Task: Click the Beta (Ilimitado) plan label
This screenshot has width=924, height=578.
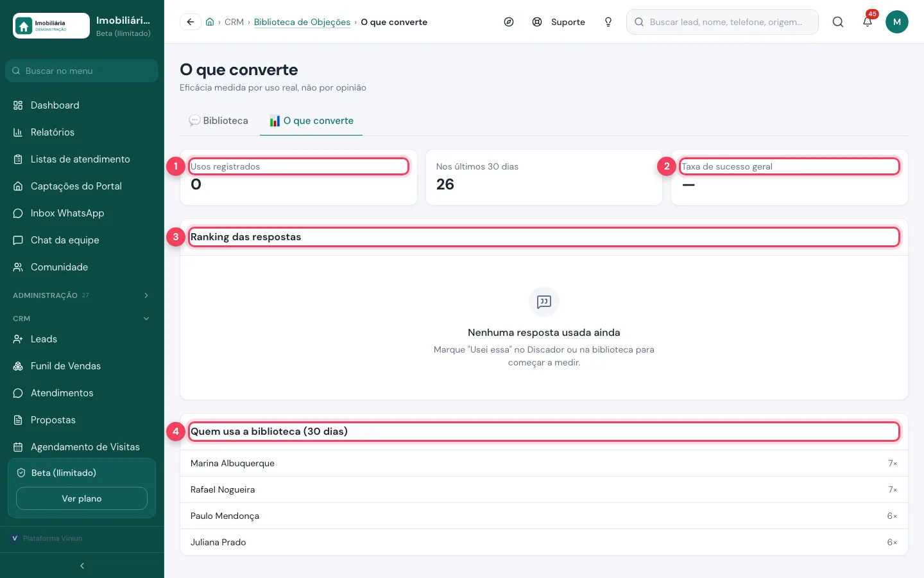Action: (64, 473)
